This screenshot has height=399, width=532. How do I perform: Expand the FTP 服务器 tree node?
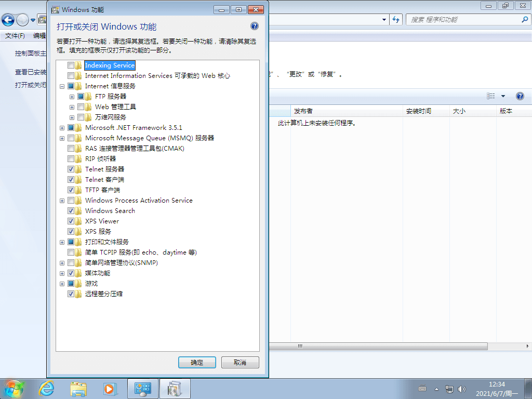pyautogui.click(x=72, y=96)
